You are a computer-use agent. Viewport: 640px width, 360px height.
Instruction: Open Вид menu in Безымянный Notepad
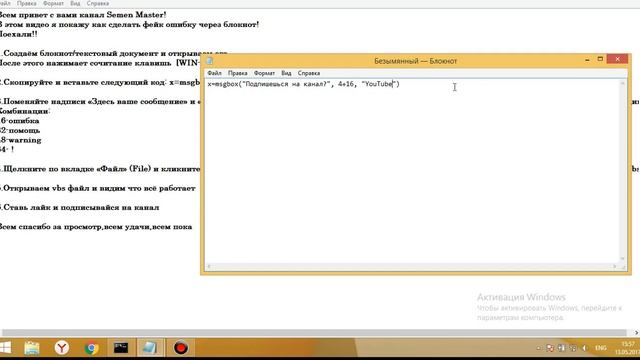pyautogui.click(x=286, y=73)
